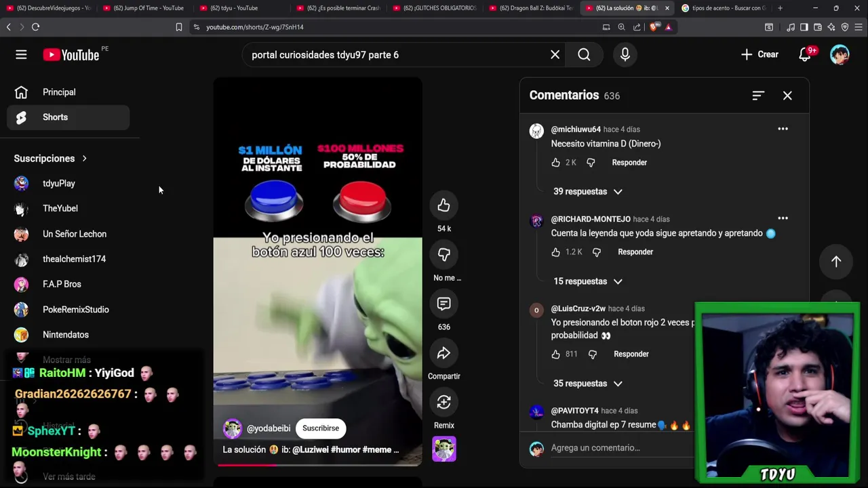
Task: Like @michiuwu64's comment
Action: coord(555,163)
